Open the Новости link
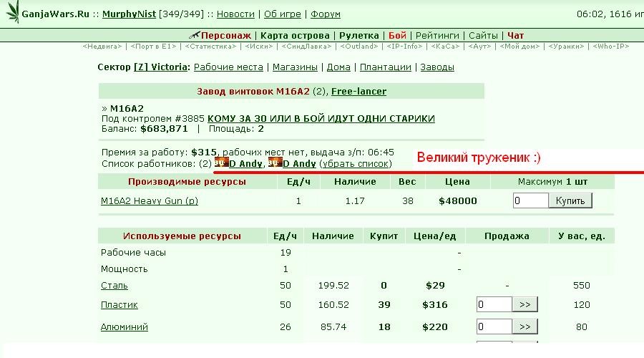Screen dimensions: 644x358 pos(235,14)
